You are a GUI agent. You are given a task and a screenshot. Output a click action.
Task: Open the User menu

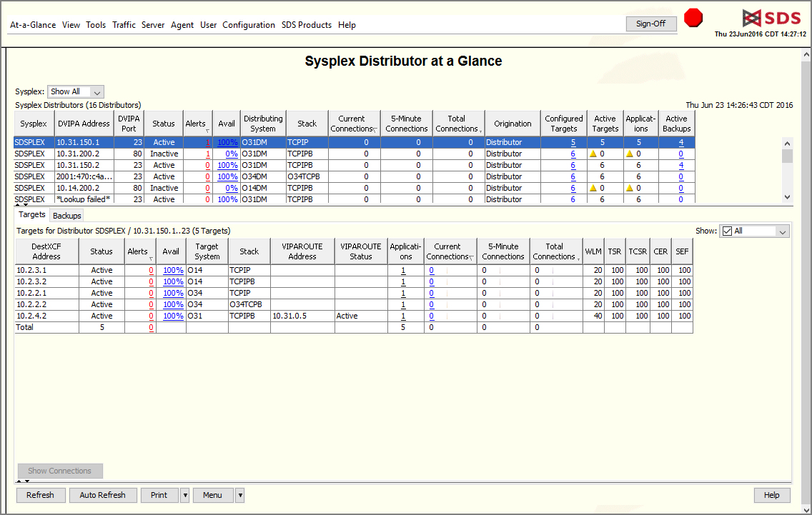(x=208, y=25)
